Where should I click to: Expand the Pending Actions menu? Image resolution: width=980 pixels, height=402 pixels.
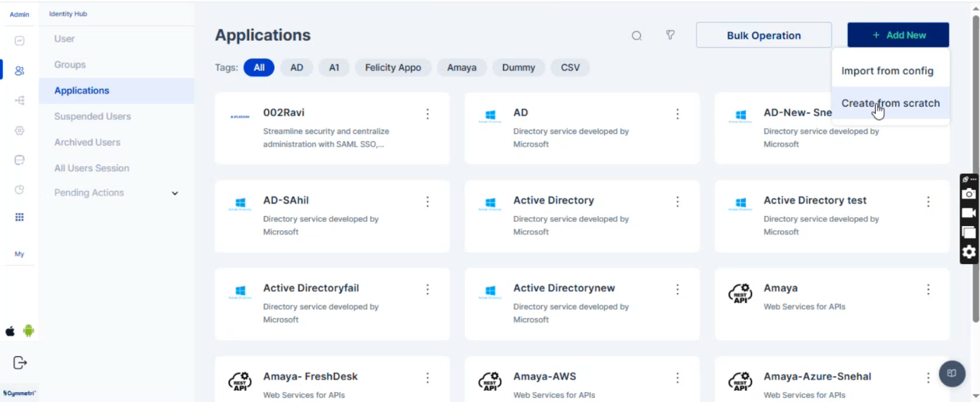117,193
